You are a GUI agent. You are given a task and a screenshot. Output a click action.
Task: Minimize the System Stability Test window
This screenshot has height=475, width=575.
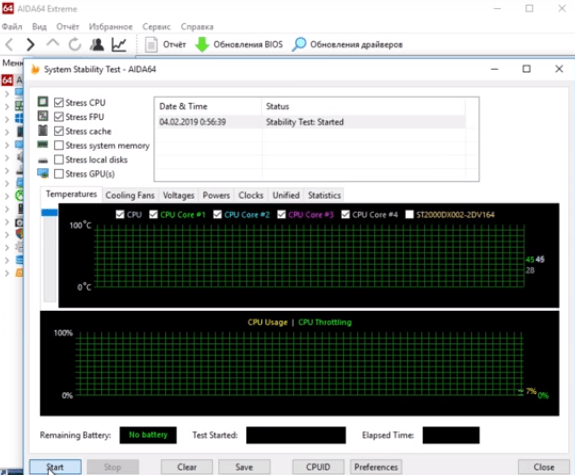click(x=495, y=69)
